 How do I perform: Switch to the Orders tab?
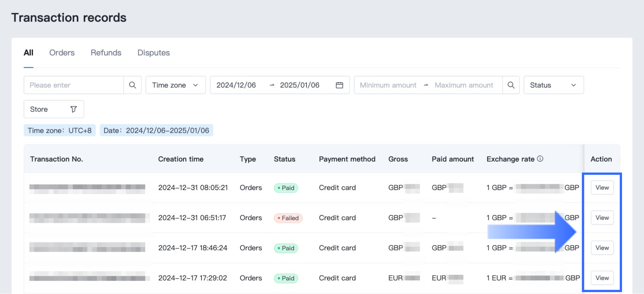(62, 53)
